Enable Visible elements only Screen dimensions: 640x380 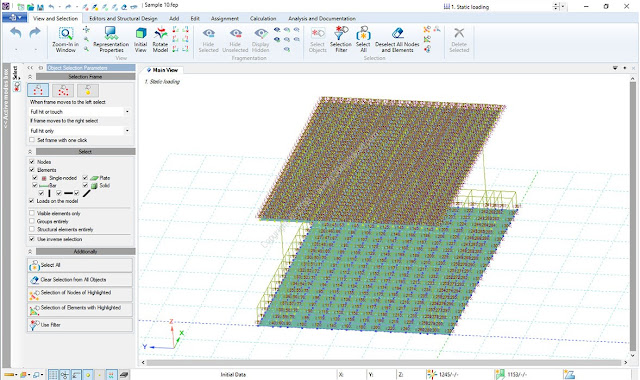click(x=32, y=213)
